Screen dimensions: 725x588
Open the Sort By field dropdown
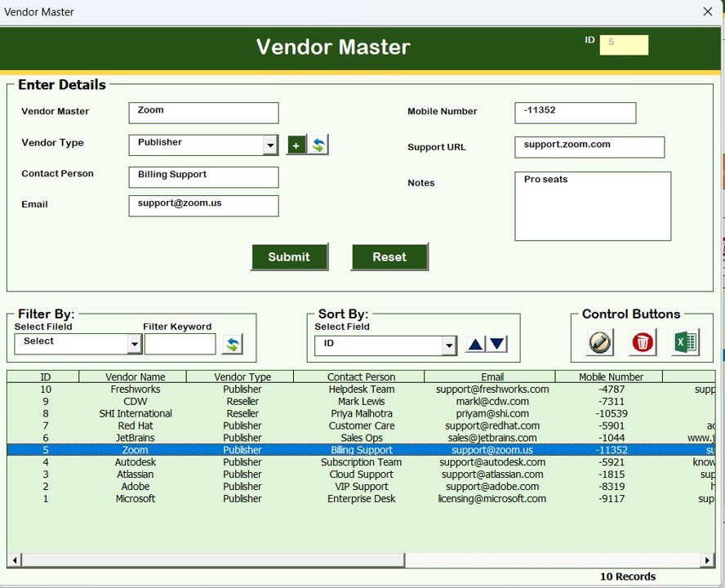pos(448,346)
